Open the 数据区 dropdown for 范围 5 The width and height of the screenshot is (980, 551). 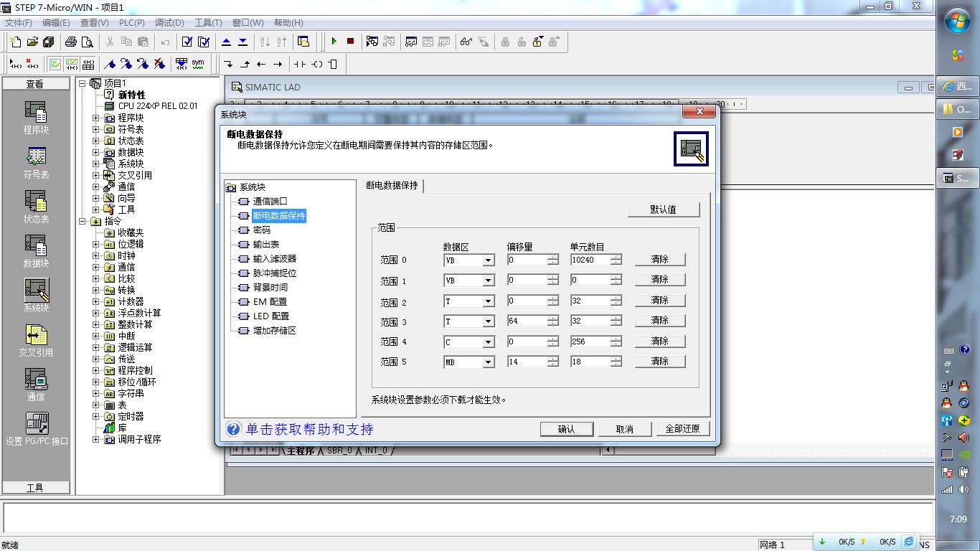click(488, 362)
